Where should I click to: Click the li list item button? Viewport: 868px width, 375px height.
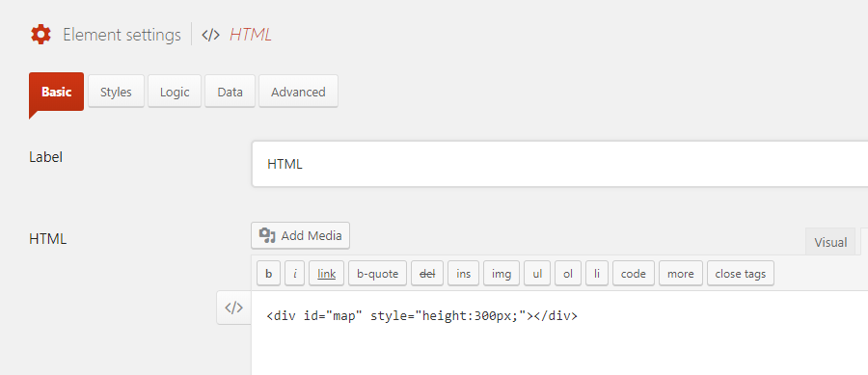tap(597, 273)
